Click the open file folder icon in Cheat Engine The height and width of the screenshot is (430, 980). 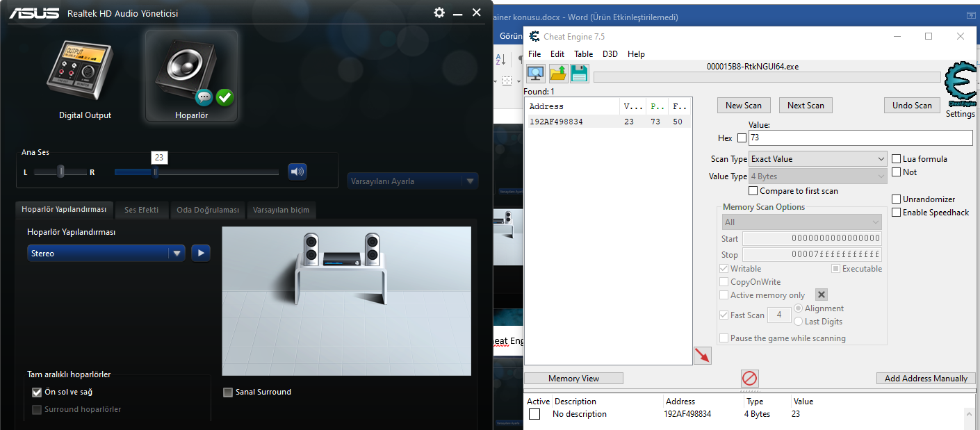coord(558,73)
